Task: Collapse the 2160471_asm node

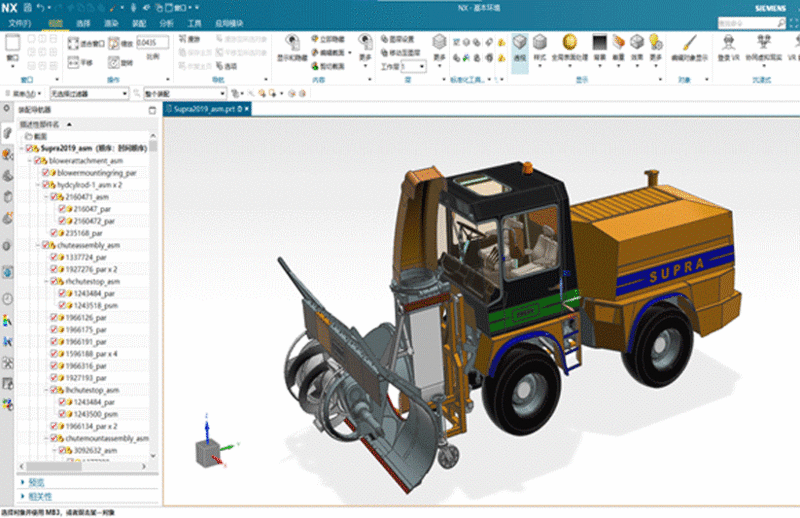Action: click(46, 196)
